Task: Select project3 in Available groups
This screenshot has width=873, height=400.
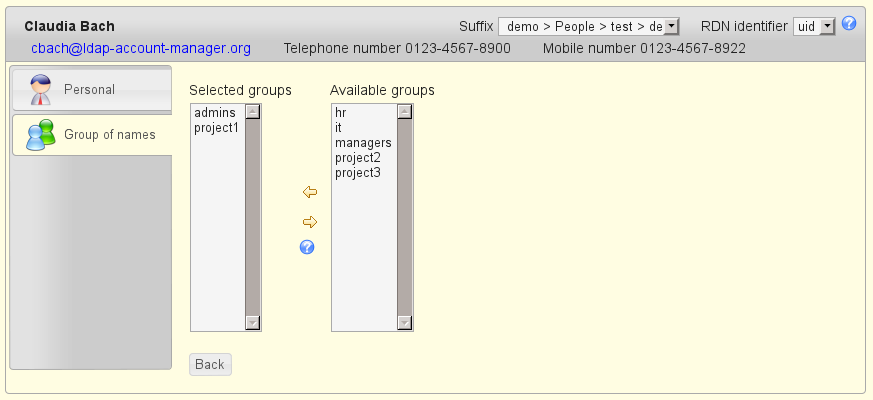Action: 358,173
